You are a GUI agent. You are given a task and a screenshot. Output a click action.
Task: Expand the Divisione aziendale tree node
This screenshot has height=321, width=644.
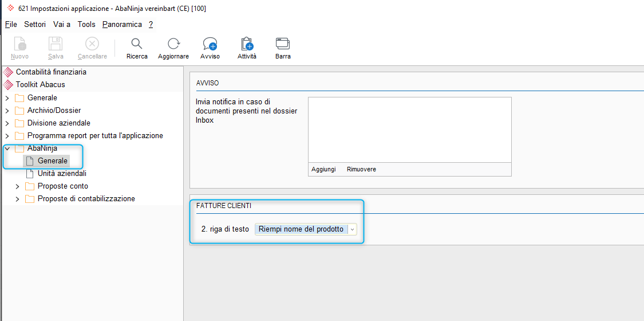click(7, 123)
